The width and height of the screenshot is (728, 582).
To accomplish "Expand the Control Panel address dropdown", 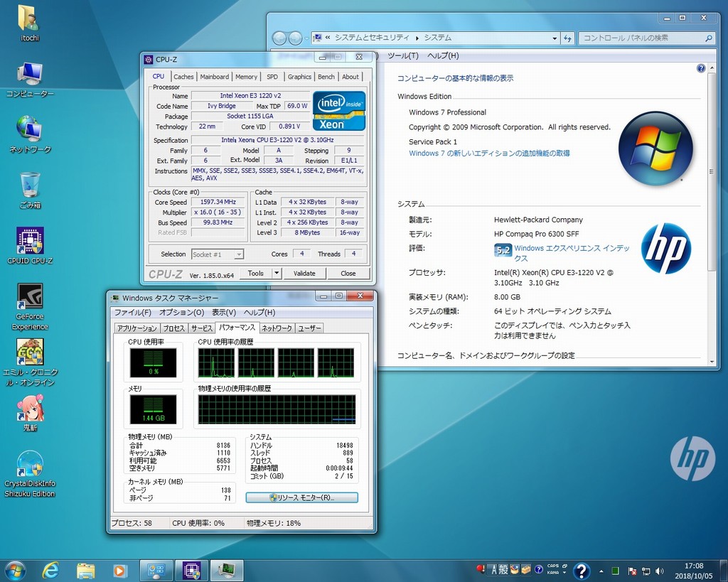I will (x=555, y=38).
